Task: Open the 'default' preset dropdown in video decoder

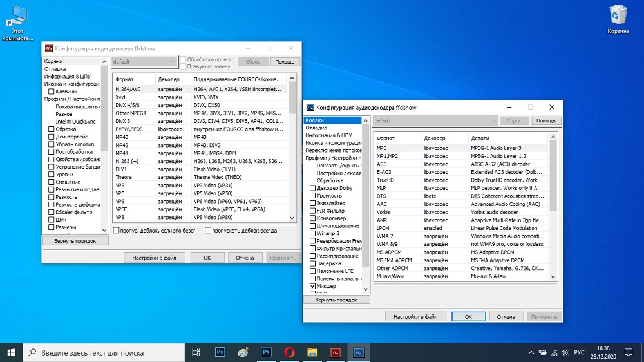Action: 144,62
